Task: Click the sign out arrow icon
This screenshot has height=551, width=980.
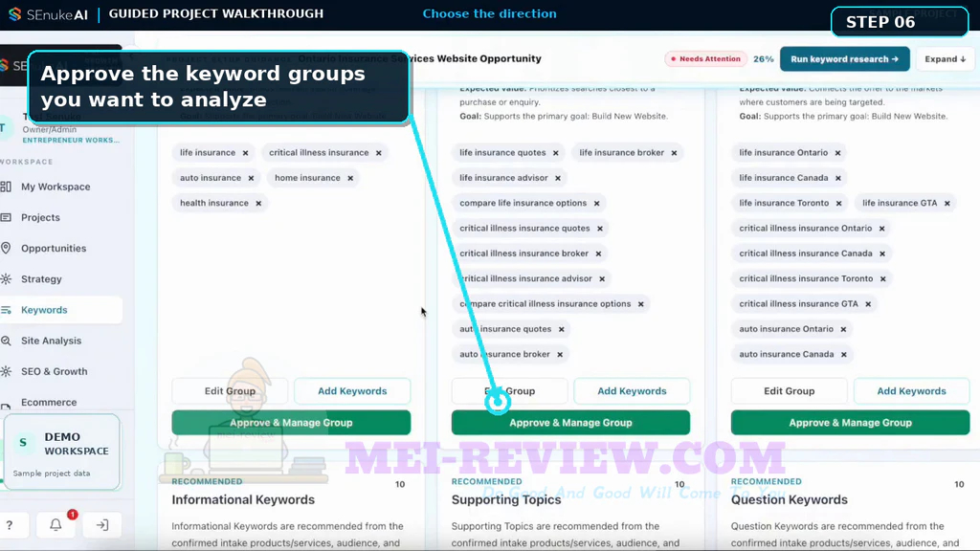Action: pyautogui.click(x=101, y=525)
